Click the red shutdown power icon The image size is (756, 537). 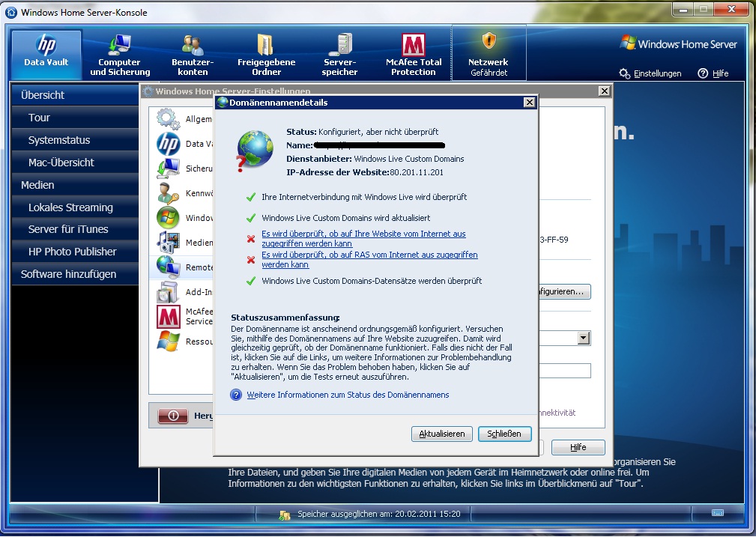pos(173,416)
